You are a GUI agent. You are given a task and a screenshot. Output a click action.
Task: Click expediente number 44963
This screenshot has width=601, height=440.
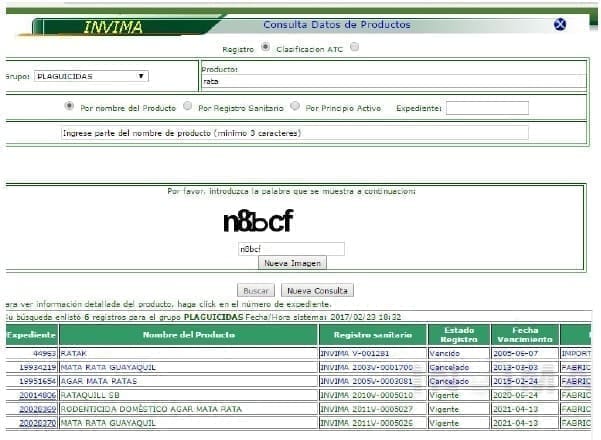44,353
